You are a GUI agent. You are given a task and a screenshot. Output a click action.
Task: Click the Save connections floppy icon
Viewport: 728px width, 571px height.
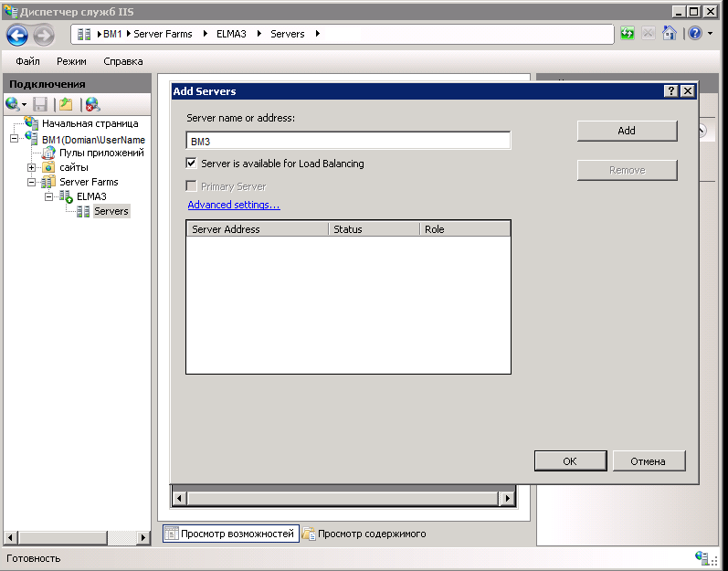[40, 104]
